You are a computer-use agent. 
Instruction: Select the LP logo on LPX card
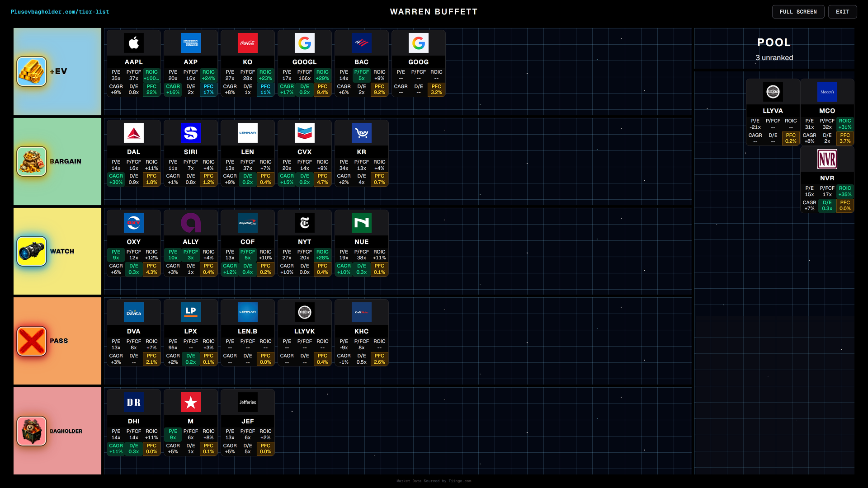(191, 312)
